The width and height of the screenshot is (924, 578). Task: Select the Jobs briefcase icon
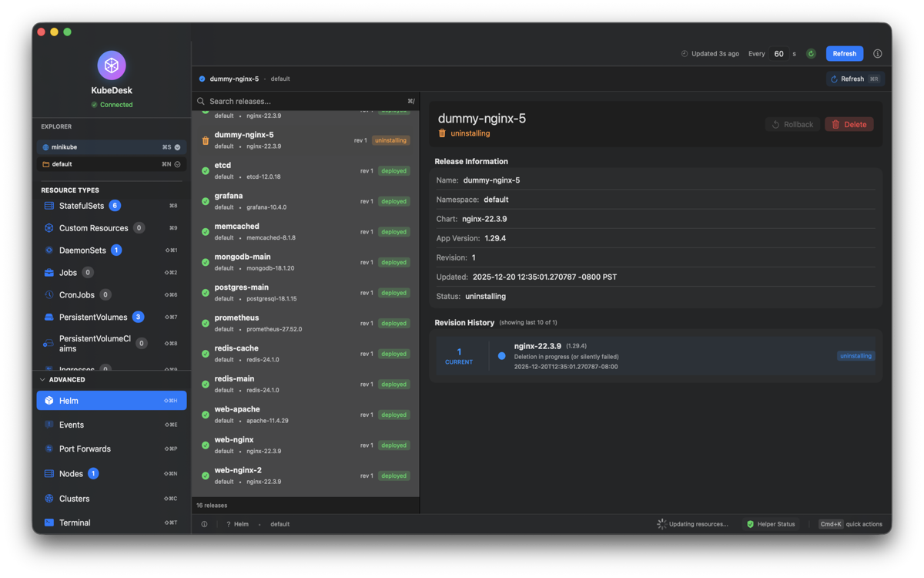point(49,273)
